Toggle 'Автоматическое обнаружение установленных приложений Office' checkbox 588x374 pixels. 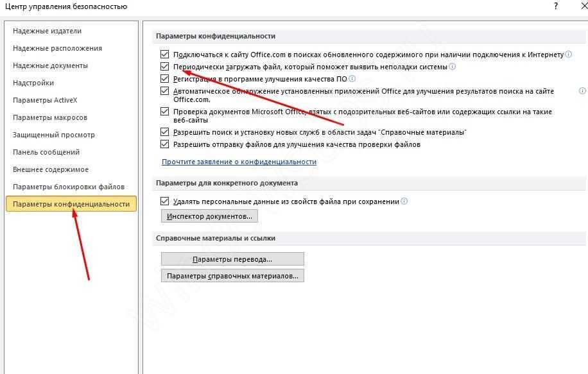(166, 91)
